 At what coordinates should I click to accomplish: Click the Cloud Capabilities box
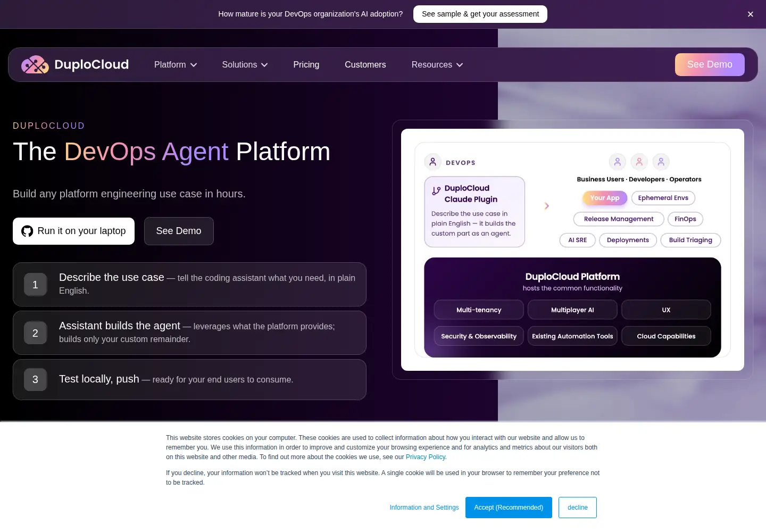point(666,336)
